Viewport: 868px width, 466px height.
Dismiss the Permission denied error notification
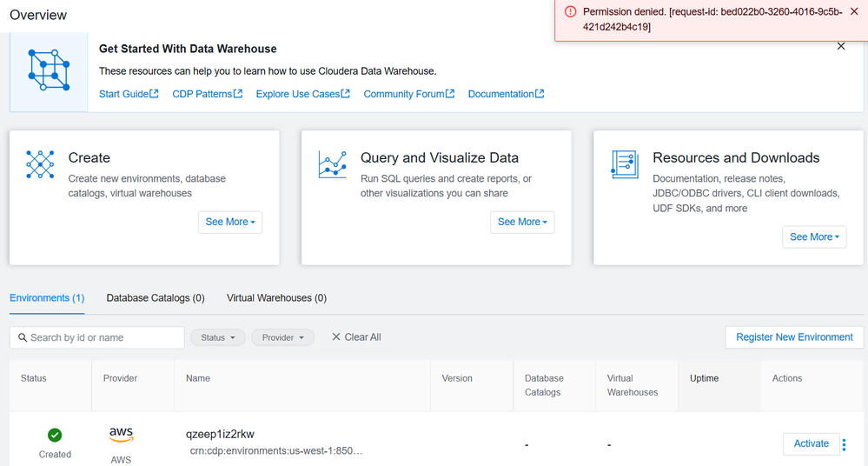point(854,11)
